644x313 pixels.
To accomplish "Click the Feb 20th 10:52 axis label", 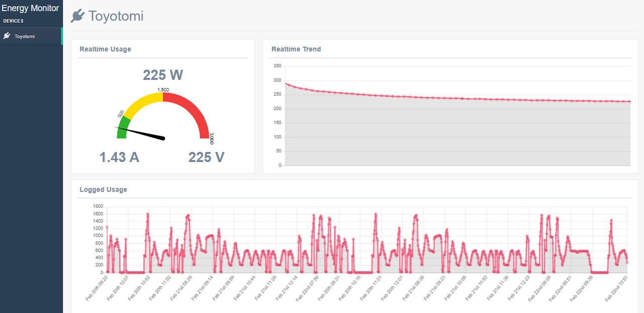I will click(139, 288).
